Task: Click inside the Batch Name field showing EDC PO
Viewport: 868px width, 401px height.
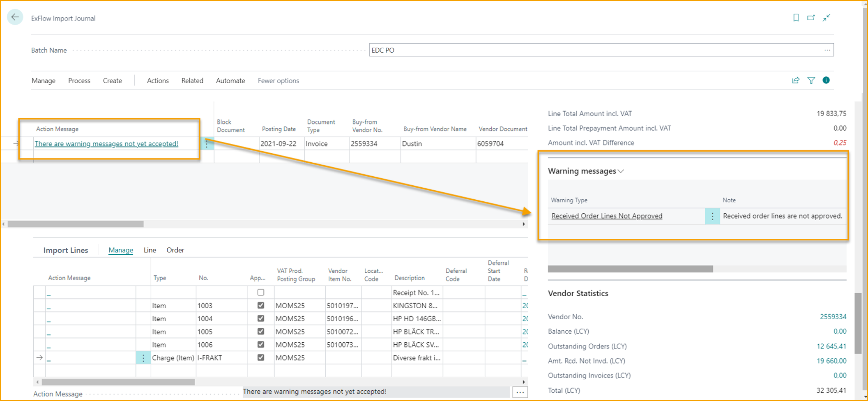Action: click(452, 50)
